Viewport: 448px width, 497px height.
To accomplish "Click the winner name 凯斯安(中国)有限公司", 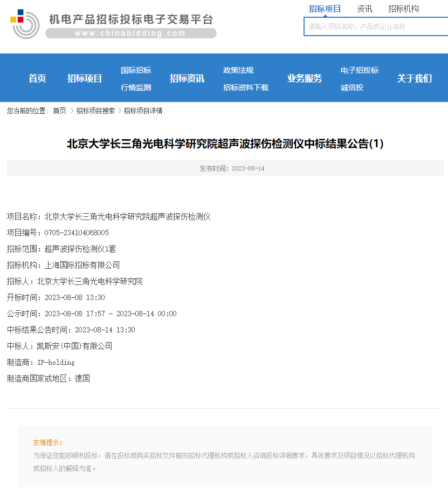I will pyautogui.click(x=75, y=346).
